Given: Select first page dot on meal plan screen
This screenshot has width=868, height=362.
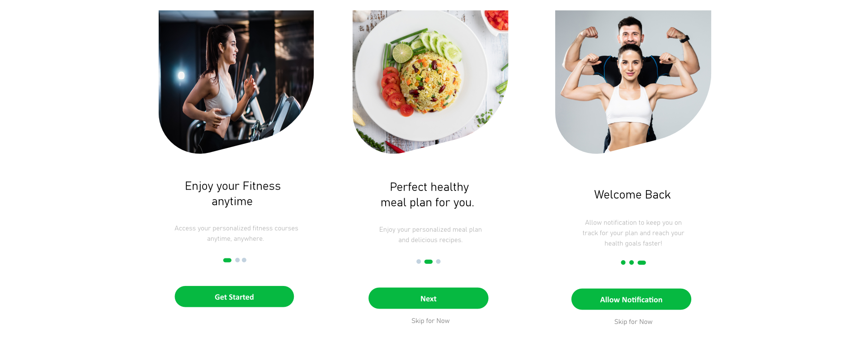Looking at the screenshot, I should coord(419,262).
